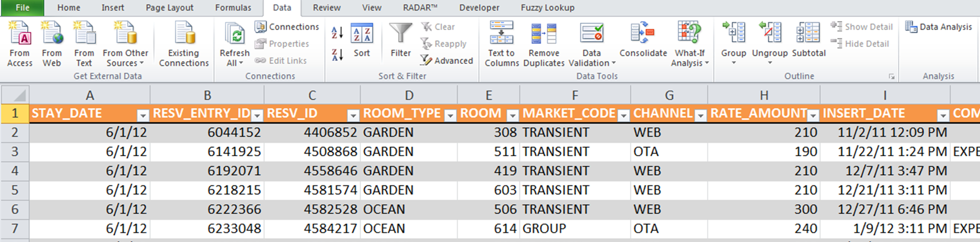Open CHANNEL filter dropdown
The image size is (980, 242).
click(700, 115)
